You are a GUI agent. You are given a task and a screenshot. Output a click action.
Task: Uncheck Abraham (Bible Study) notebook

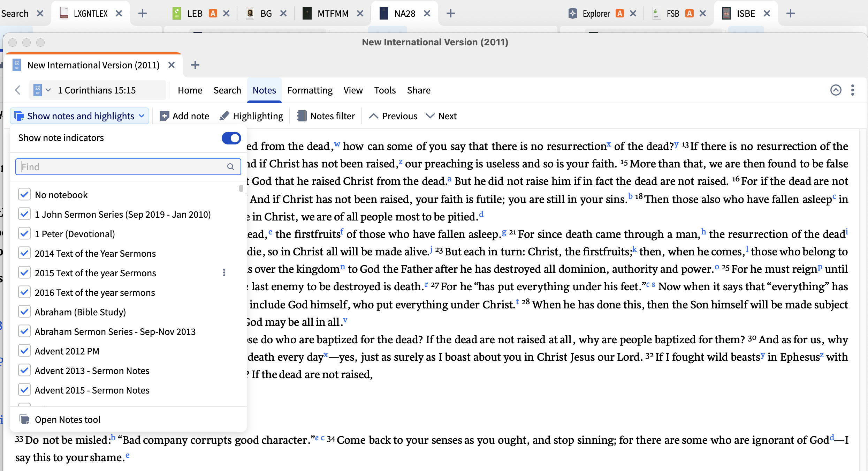click(x=24, y=312)
